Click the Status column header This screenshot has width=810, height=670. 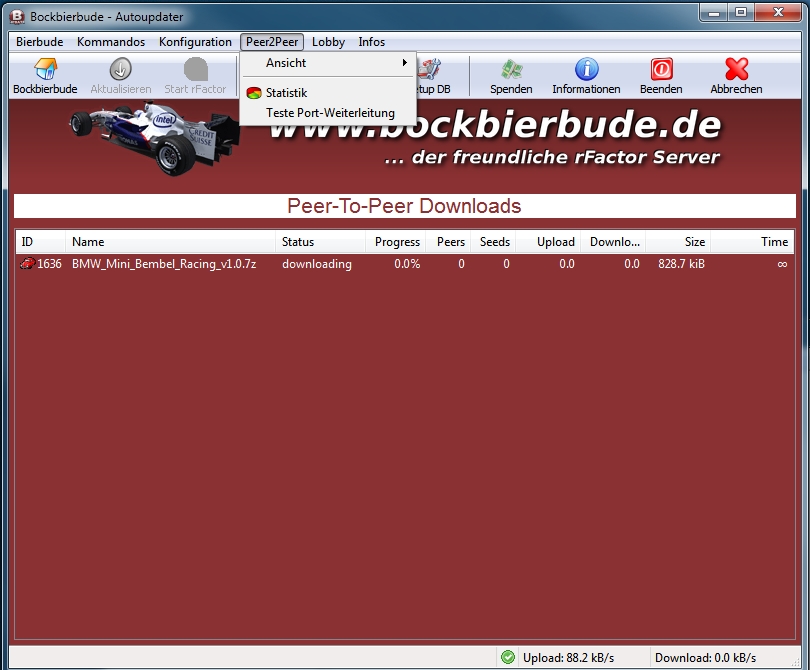click(x=298, y=242)
